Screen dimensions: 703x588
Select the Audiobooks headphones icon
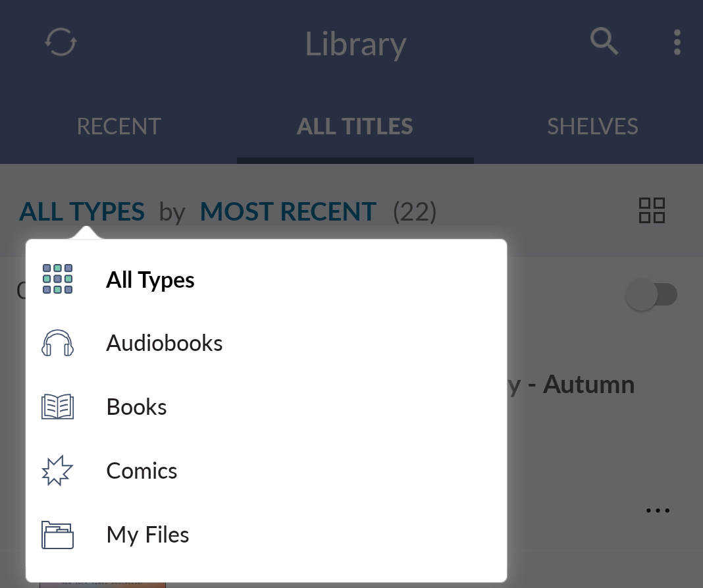57,342
